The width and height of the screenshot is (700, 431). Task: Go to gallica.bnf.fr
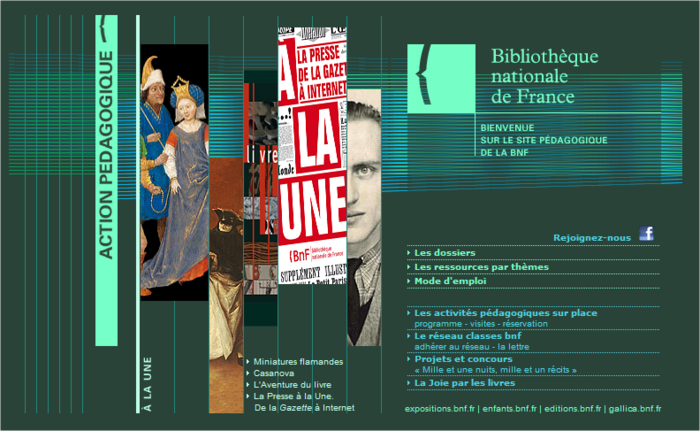(634, 409)
